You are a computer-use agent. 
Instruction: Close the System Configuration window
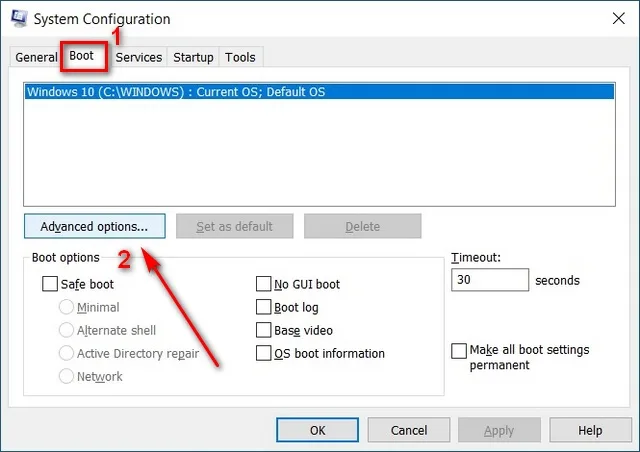[x=618, y=18]
